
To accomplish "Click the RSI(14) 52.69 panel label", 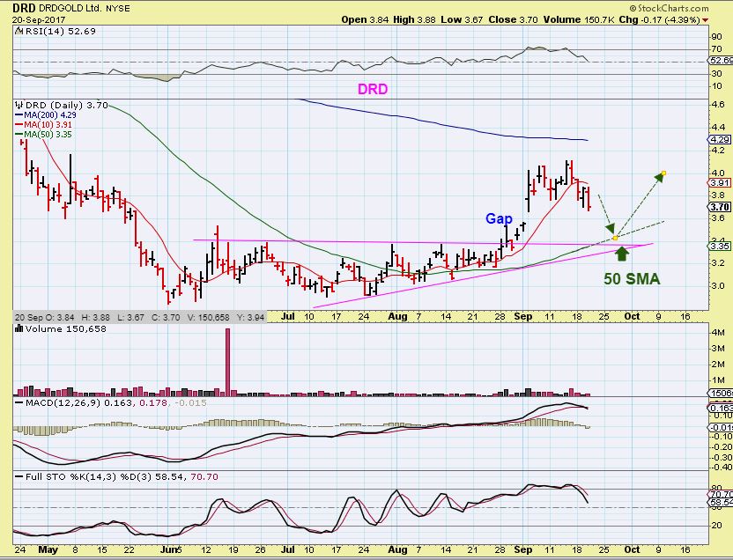I will [x=60, y=32].
